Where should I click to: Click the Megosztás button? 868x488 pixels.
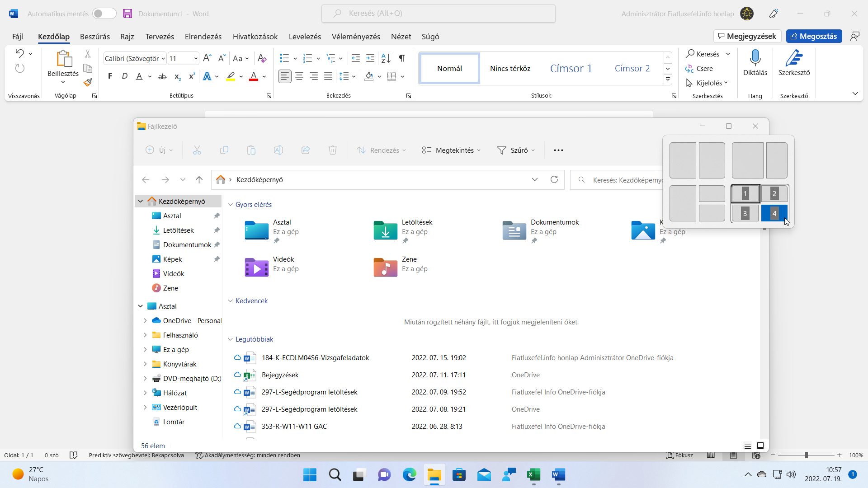814,36
